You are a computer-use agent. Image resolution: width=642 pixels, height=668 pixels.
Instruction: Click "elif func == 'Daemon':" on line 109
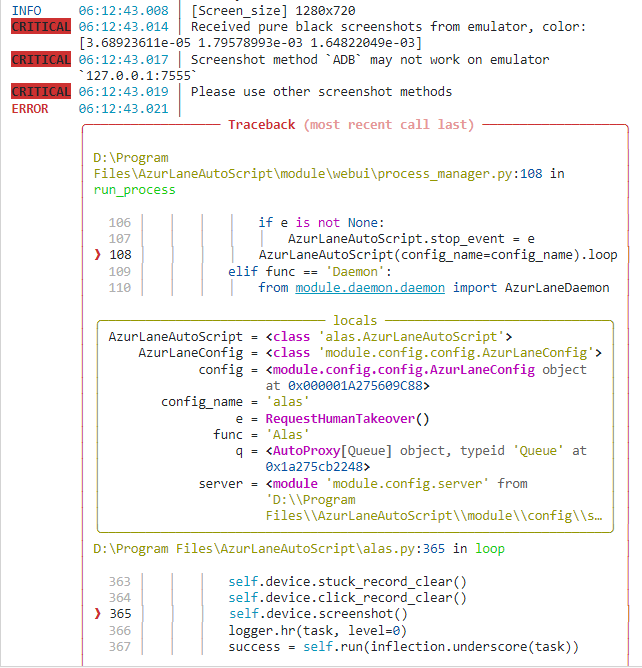tap(310, 271)
